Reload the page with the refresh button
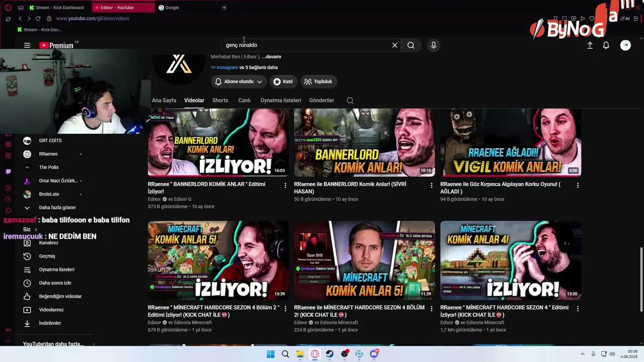 click(38, 19)
